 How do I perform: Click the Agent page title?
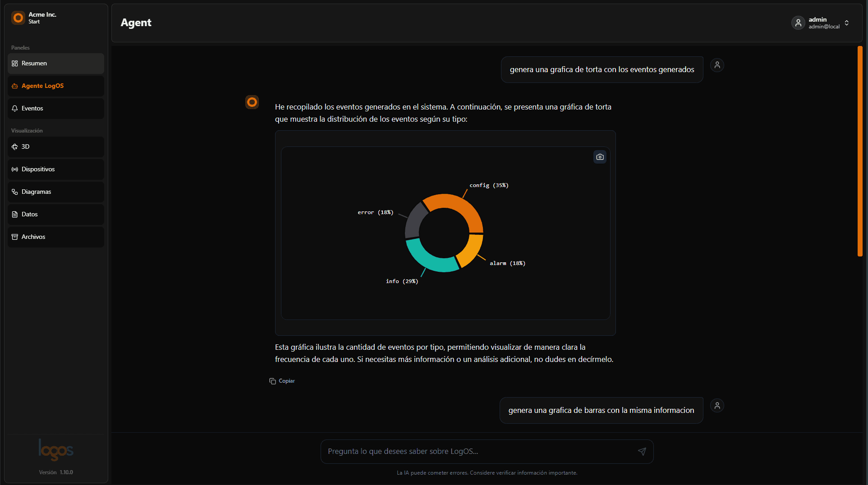[136, 23]
